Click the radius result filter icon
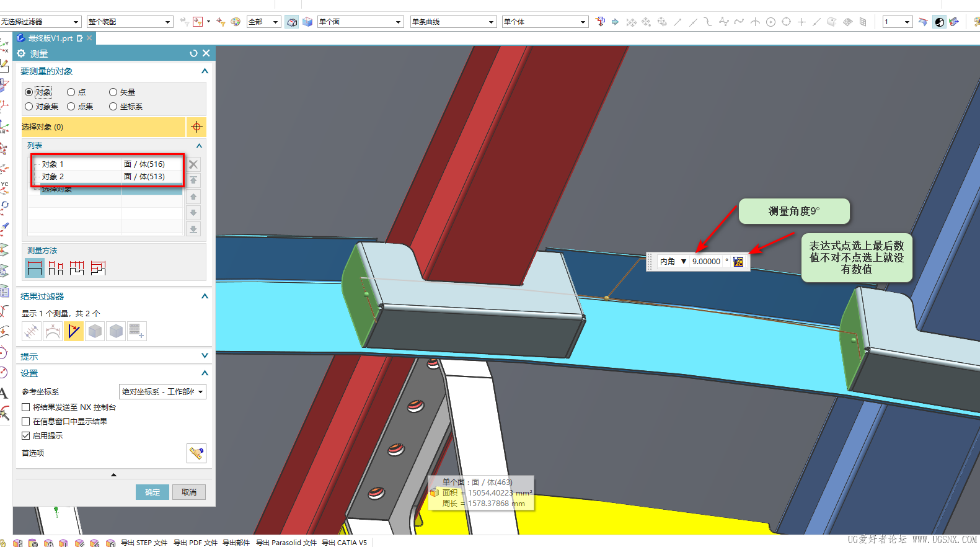980x547 pixels. pos(53,331)
